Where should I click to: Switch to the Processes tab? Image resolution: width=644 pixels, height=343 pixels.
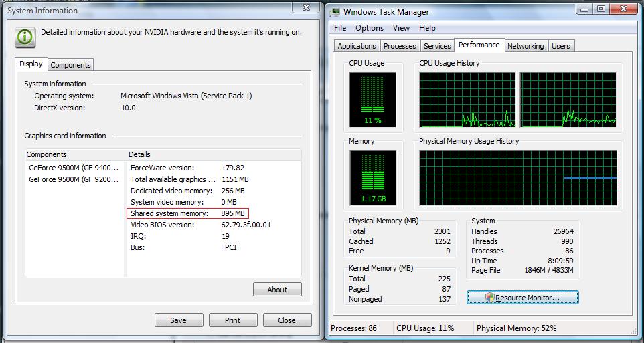pos(400,46)
